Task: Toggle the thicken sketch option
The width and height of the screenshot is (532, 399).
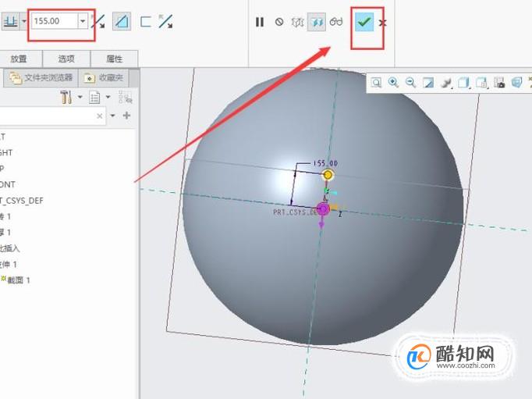Action: tap(146, 22)
